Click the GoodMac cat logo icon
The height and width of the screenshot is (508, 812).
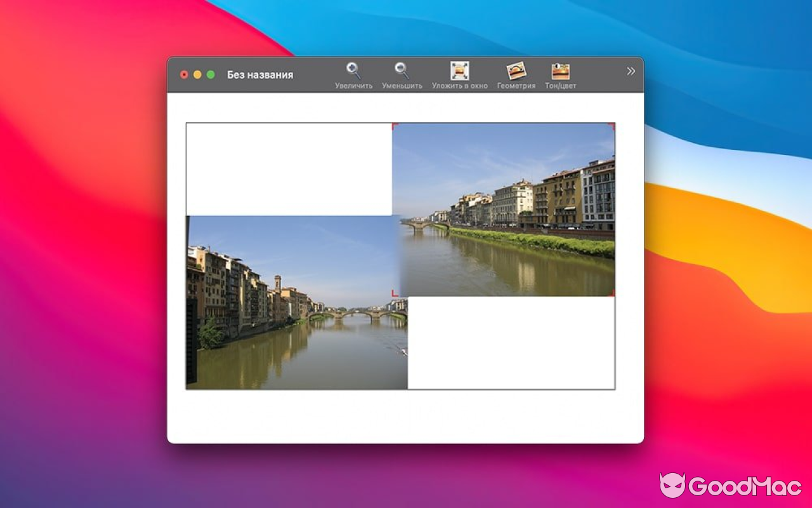pos(674,485)
